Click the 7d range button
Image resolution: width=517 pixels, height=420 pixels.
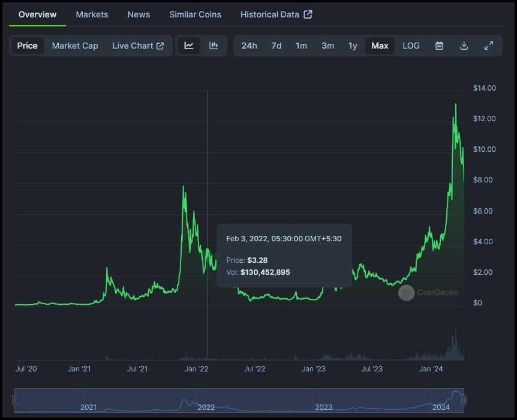[276, 45]
